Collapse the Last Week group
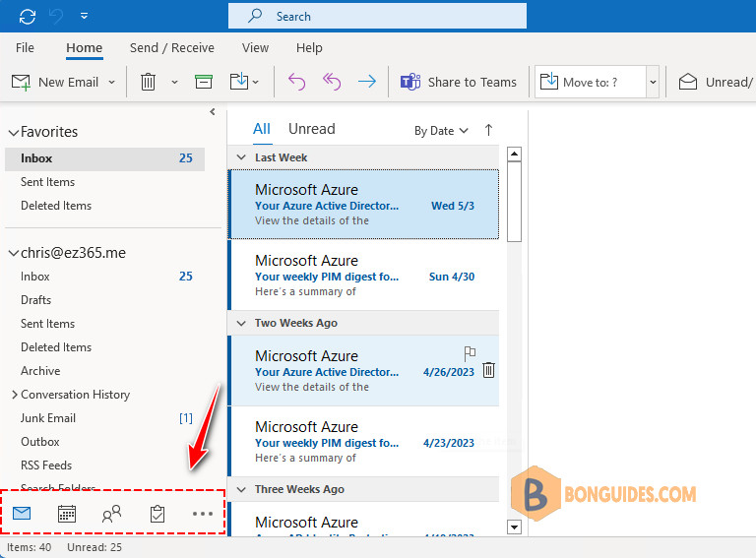The height and width of the screenshot is (558, 756). 241,157
